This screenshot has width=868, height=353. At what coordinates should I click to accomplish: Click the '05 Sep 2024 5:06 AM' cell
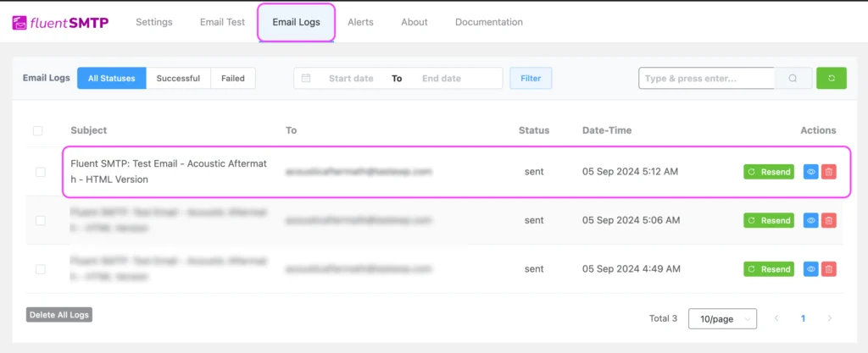click(x=631, y=220)
